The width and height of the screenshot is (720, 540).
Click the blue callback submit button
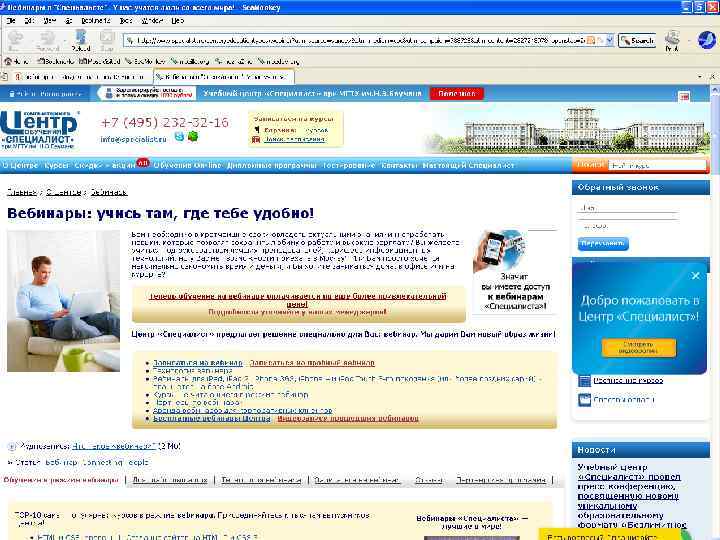(603, 243)
